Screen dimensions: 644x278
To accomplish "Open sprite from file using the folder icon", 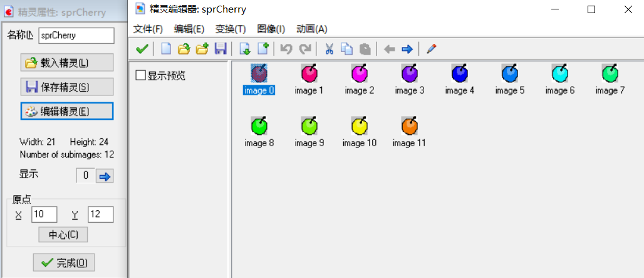I will [x=184, y=50].
